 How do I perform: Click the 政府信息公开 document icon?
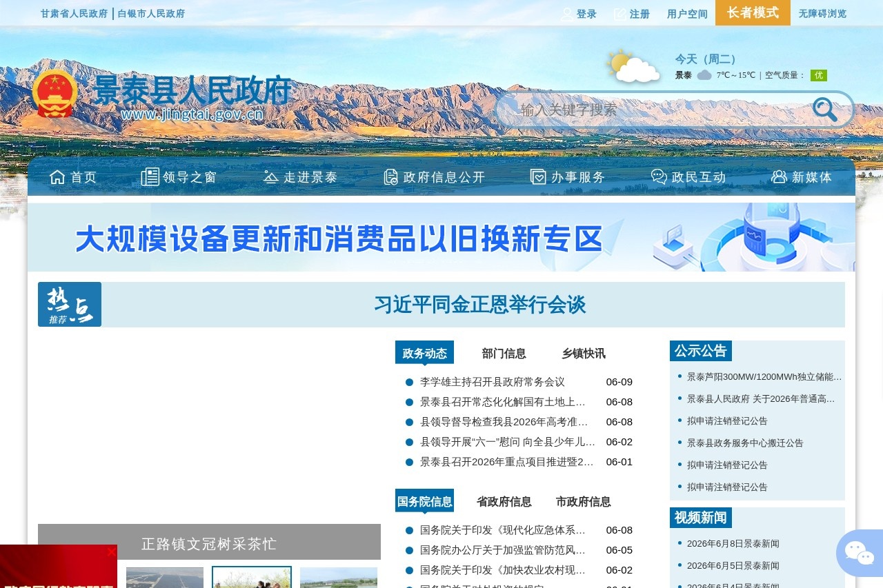pyautogui.click(x=391, y=177)
